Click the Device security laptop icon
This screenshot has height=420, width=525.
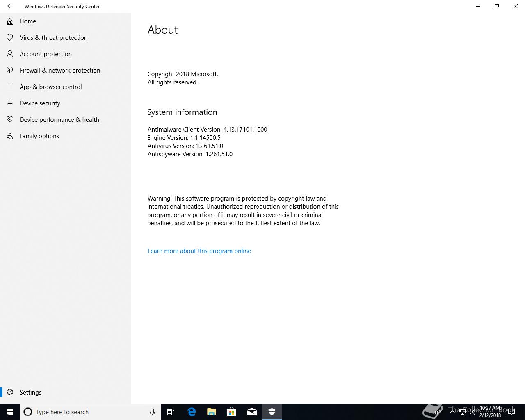tap(10, 103)
